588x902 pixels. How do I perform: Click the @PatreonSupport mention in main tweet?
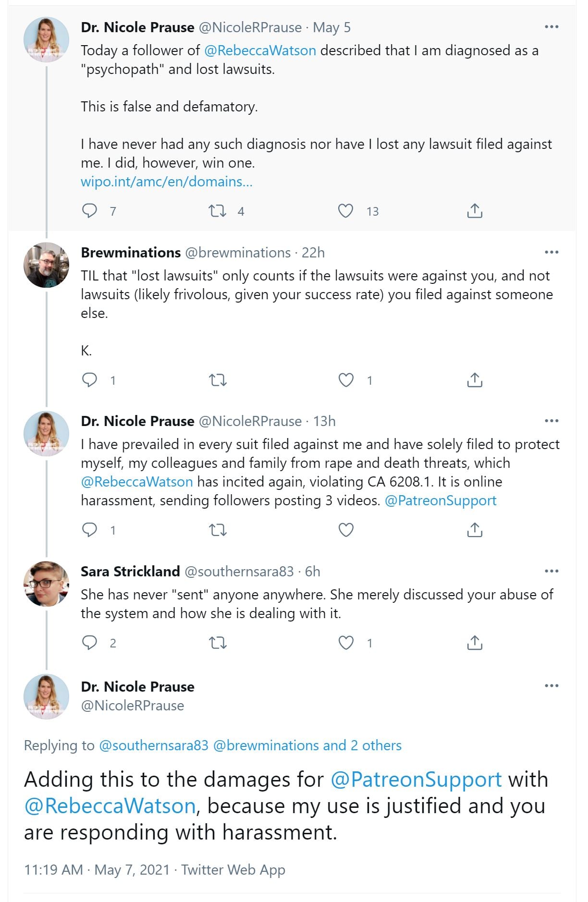pyautogui.click(x=416, y=779)
